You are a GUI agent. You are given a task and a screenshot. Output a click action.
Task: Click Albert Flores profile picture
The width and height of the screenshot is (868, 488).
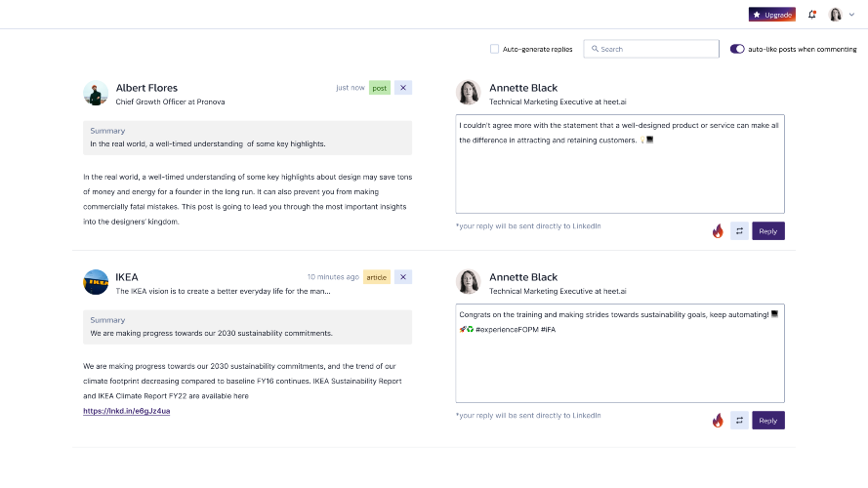point(96,93)
